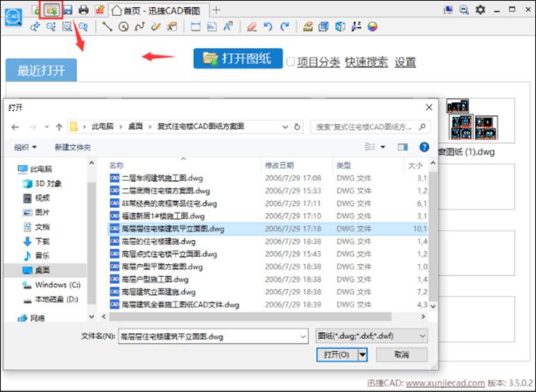Open the layers icon in toolbar
536x392 pixels.
308,26
